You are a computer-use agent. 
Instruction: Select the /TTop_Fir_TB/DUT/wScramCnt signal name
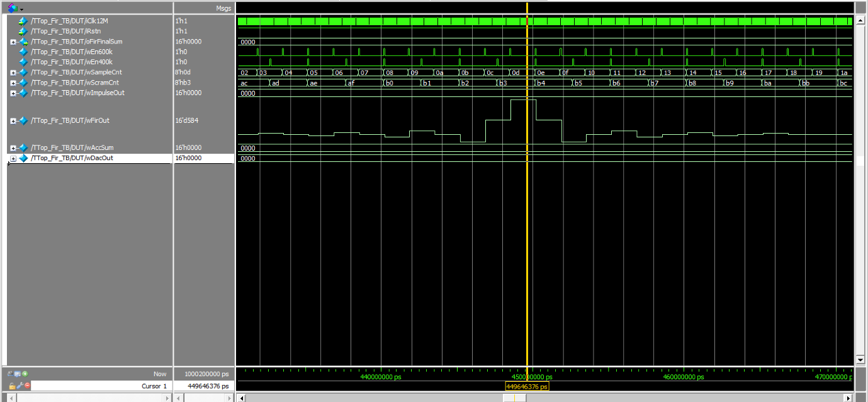coord(74,83)
